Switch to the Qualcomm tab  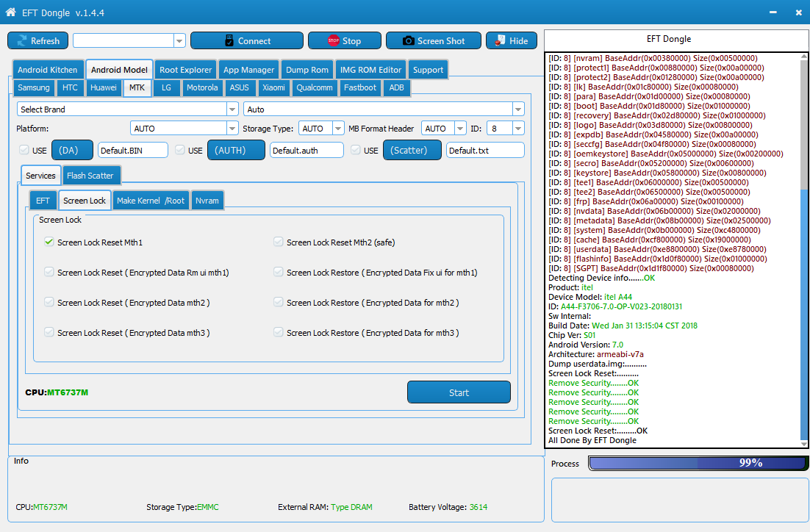(315, 87)
